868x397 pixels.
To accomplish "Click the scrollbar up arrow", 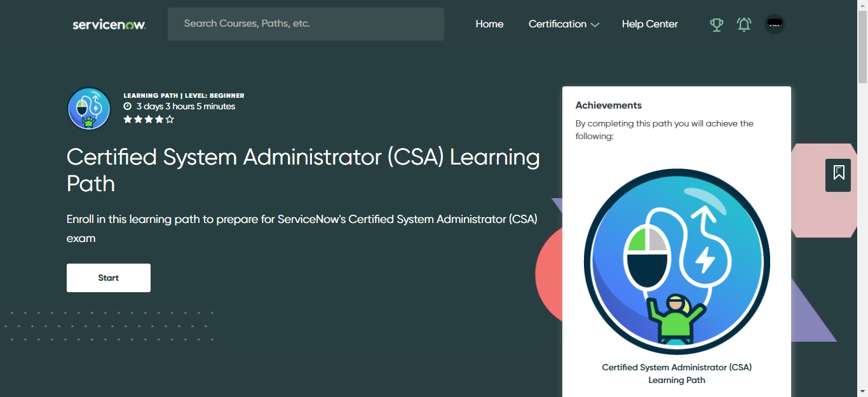I will coord(862,5).
